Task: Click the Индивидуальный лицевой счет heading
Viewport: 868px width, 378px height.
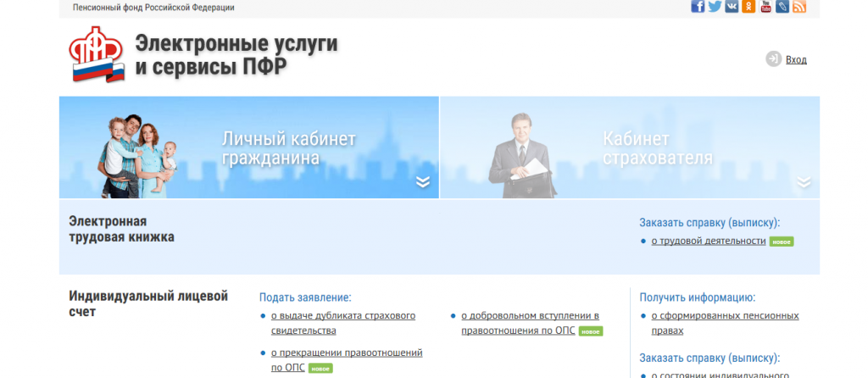Action: tap(148, 303)
